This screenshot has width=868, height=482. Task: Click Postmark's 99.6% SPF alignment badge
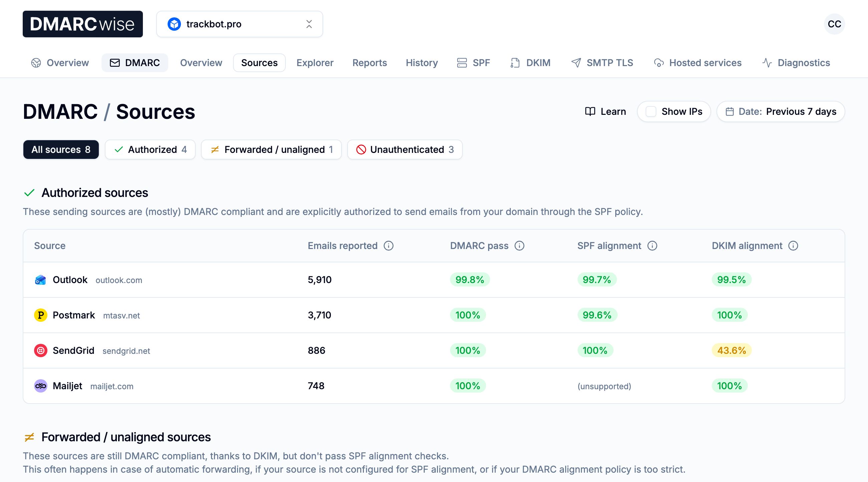click(x=597, y=315)
